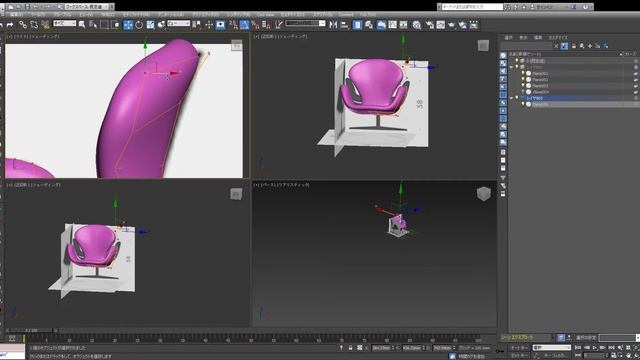Open the Rendered Frame Window
The width and height of the screenshot is (640, 360).
440,25
